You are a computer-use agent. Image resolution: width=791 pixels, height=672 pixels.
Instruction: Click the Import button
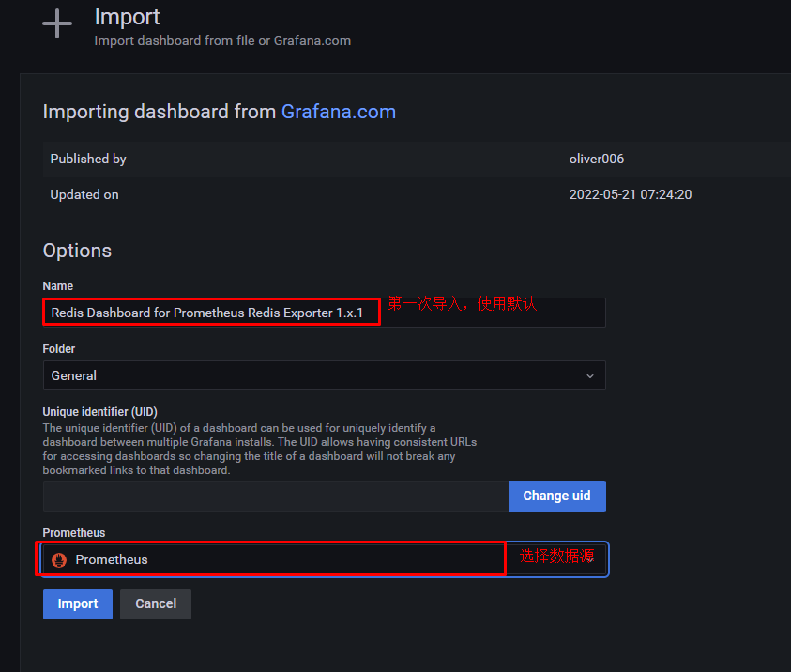(x=78, y=603)
